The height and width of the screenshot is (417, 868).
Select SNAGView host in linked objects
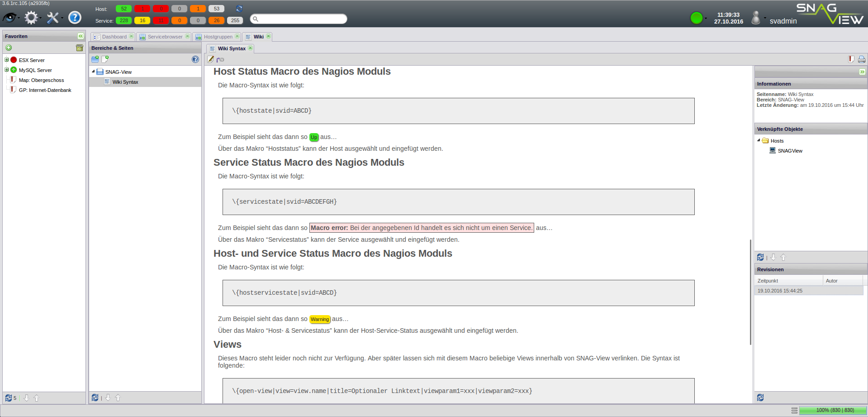(x=790, y=151)
